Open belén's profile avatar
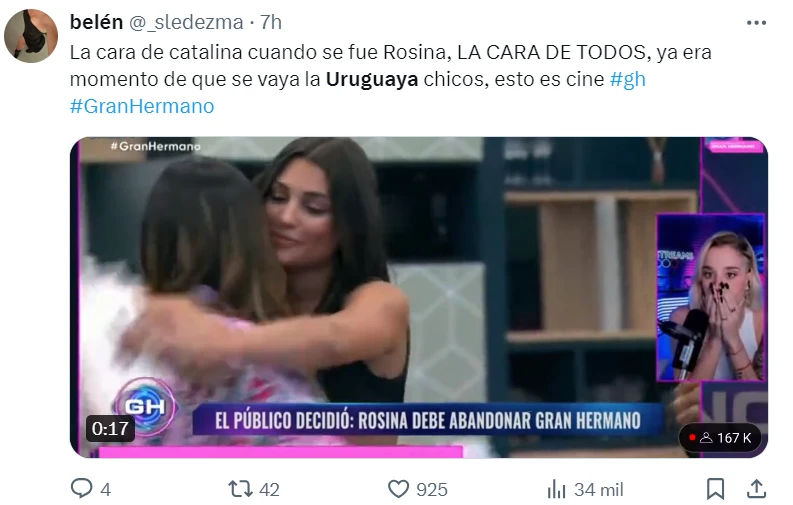This screenshot has width=793, height=505. point(31,36)
